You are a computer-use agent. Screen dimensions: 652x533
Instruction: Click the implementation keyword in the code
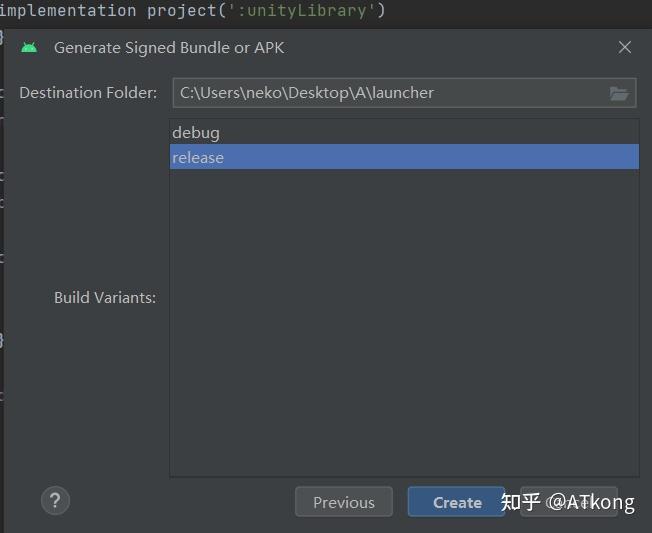click(68, 11)
